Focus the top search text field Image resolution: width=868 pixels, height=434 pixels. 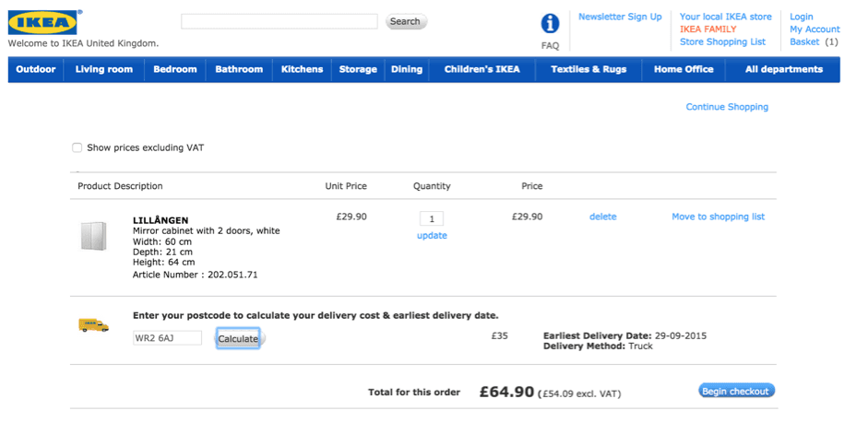[x=279, y=21]
